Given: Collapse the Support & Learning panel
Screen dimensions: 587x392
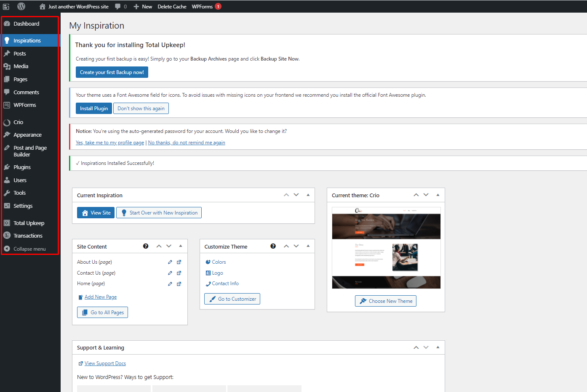Looking at the screenshot, I should [438, 347].
